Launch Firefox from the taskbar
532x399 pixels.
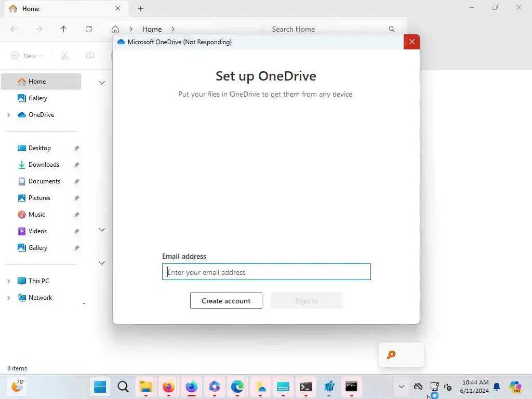point(169,387)
